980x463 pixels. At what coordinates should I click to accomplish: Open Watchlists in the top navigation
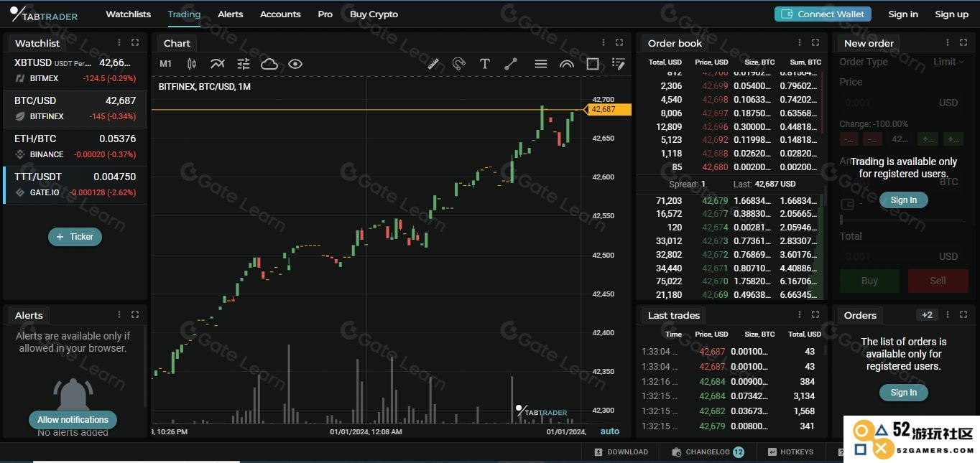tap(129, 14)
